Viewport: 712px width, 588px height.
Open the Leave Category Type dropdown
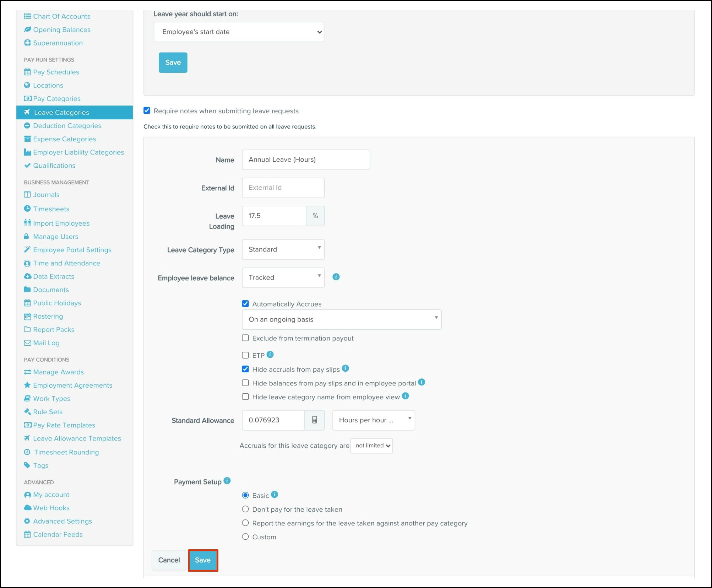click(x=283, y=249)
